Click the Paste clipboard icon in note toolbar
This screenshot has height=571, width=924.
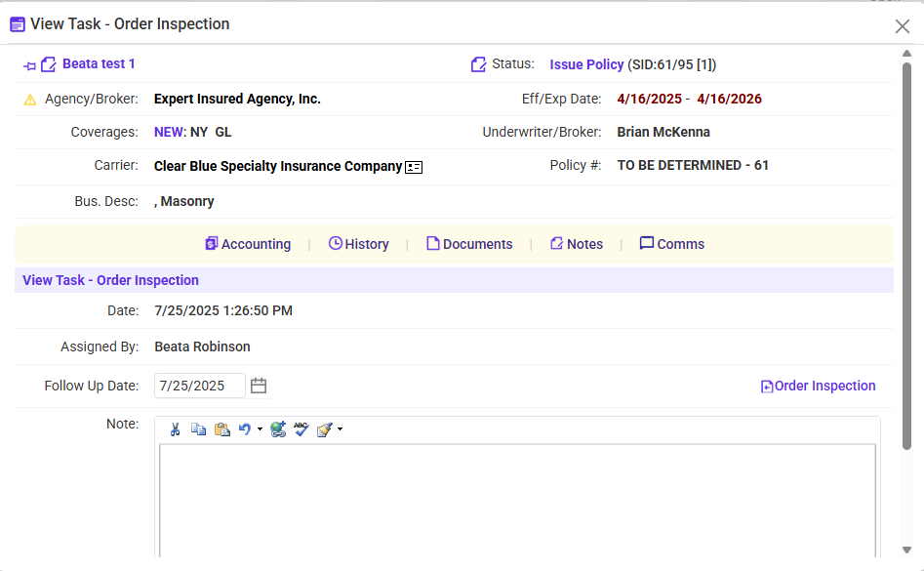pos(221,429)
